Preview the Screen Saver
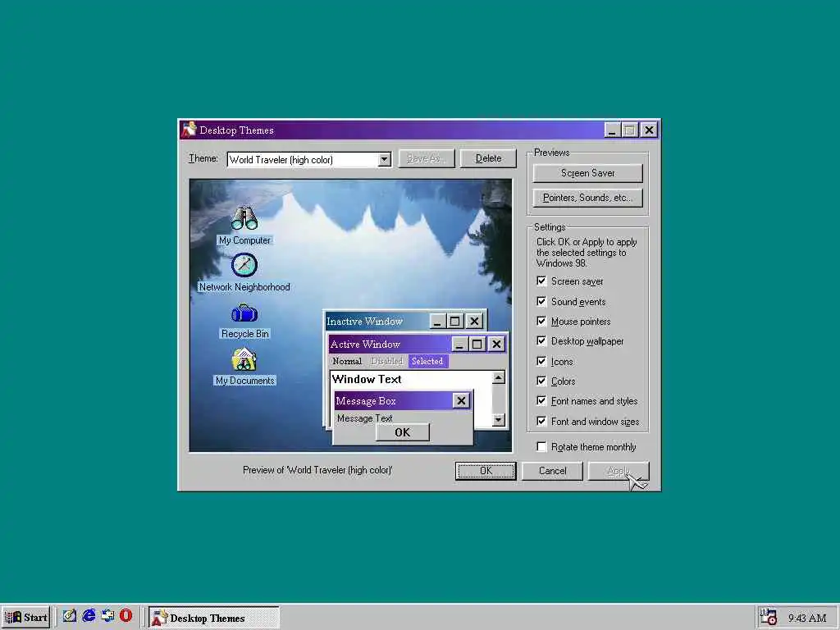 pos(587,173)
